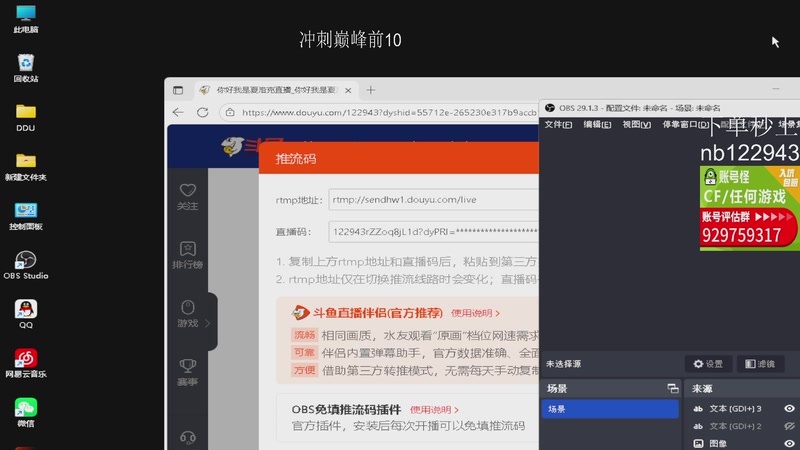
Task: Click the OBS window title bar icon
Action: tap(550, 108)
